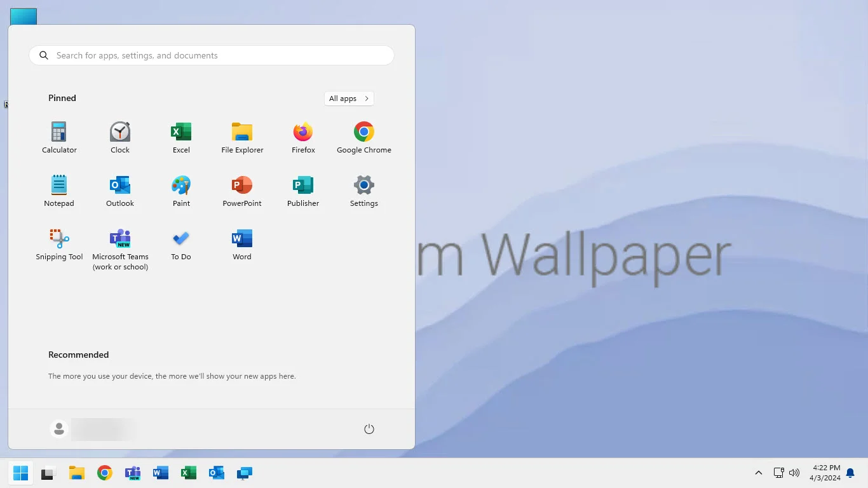Open the Publisher app
This screenshot has width=868, height=488.
pos(303,191)
